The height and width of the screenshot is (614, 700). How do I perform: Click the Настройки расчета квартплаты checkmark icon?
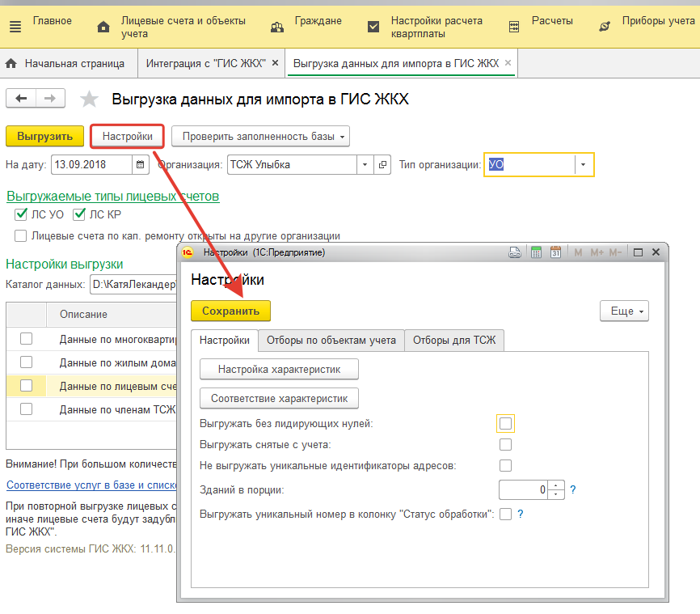click(373, 27)
